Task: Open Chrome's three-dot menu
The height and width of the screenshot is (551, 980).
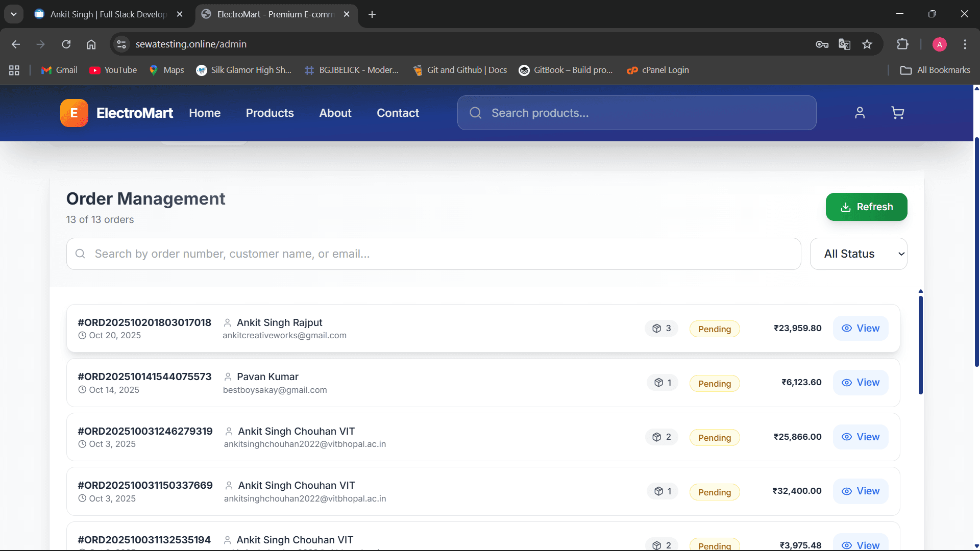Action: pos(965,44)
